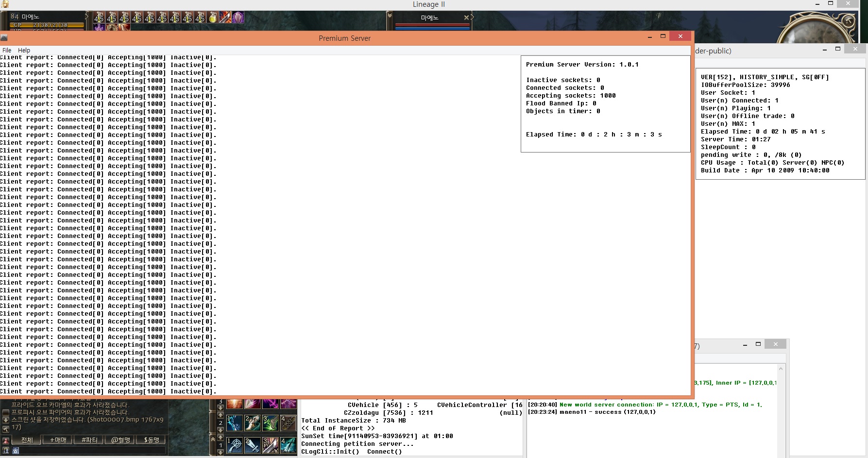Screen dimensions: 868x458
Task: Open the Help menu in Premium Server
Action: pyautogui.click(x=24, y=50)
